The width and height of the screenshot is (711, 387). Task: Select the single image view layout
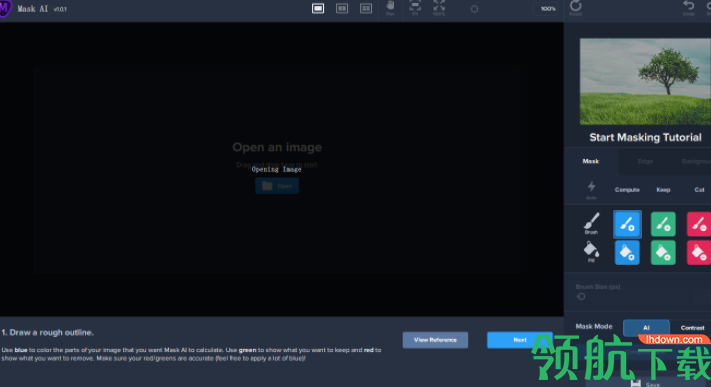tap(318, 9)
